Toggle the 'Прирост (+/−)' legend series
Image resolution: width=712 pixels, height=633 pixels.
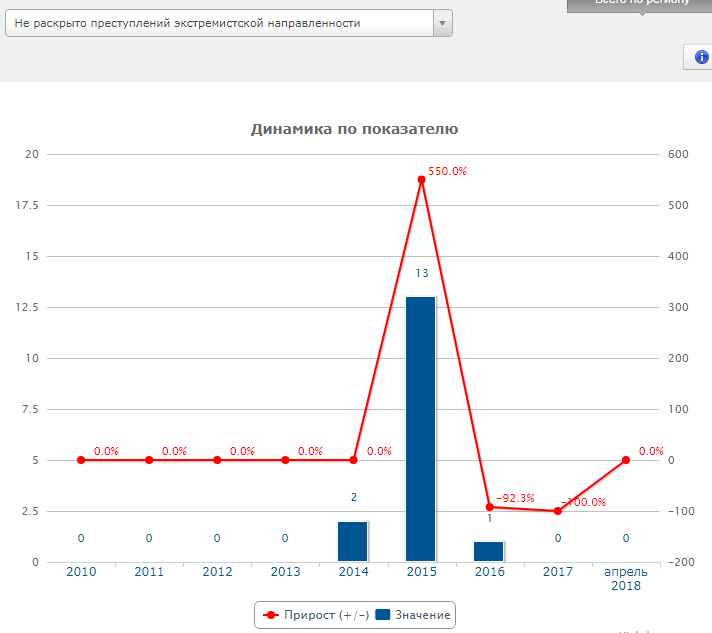click(x=324, y=615)
